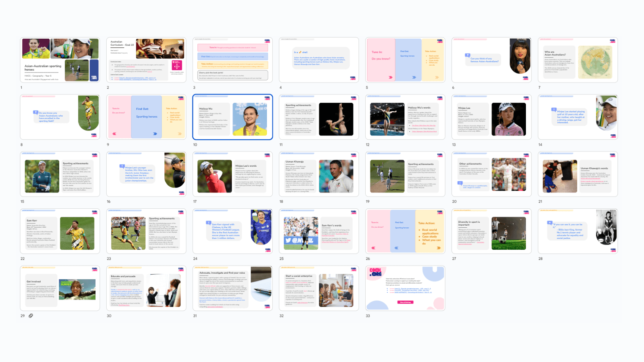
Task: Select the Australian Curriculum slide 2
Action: point(146,60)
